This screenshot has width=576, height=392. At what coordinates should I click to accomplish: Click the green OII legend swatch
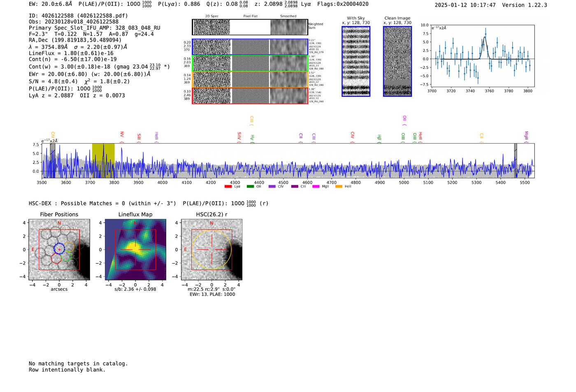click(250, 187)
